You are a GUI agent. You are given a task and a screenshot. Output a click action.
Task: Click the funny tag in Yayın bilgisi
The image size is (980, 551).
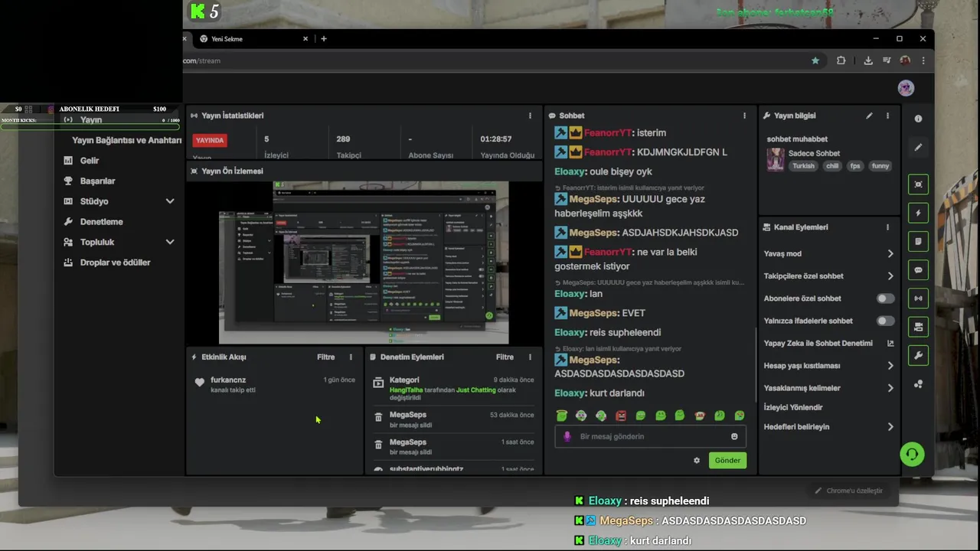(880, 166)
